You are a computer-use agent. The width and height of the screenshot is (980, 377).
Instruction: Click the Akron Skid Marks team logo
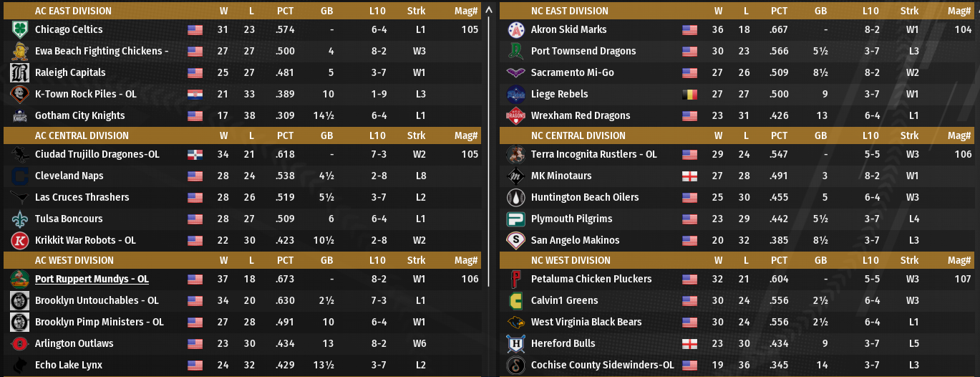(x=515, y=30)
